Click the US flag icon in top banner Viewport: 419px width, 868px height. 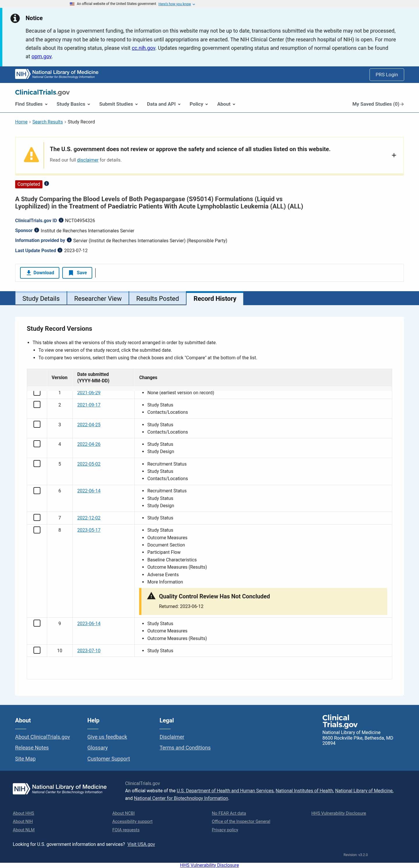[x=72, y=4]
